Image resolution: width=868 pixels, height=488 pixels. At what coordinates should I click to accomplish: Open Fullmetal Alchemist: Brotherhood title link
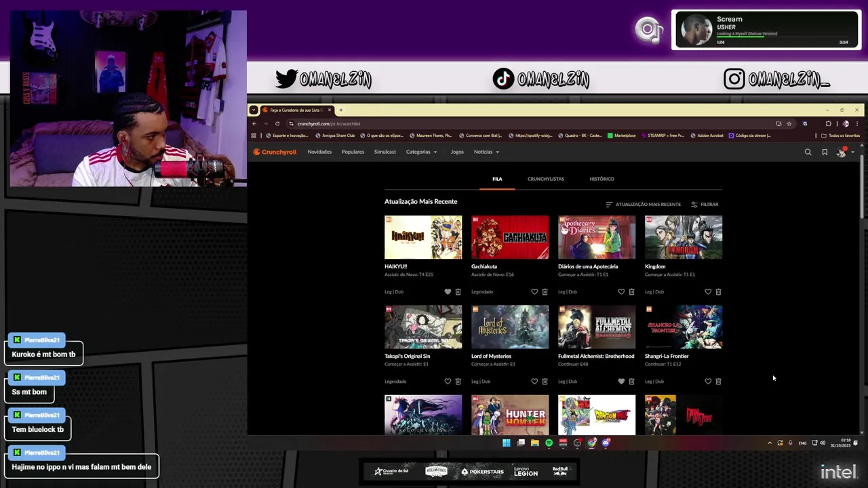596,356
